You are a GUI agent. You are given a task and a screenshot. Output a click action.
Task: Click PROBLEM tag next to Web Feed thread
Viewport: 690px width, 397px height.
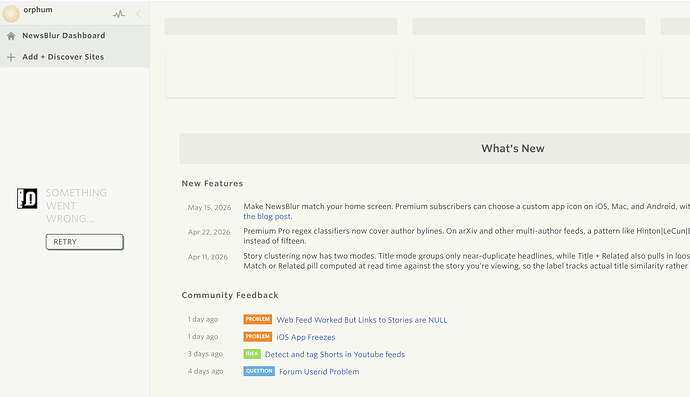257,319
